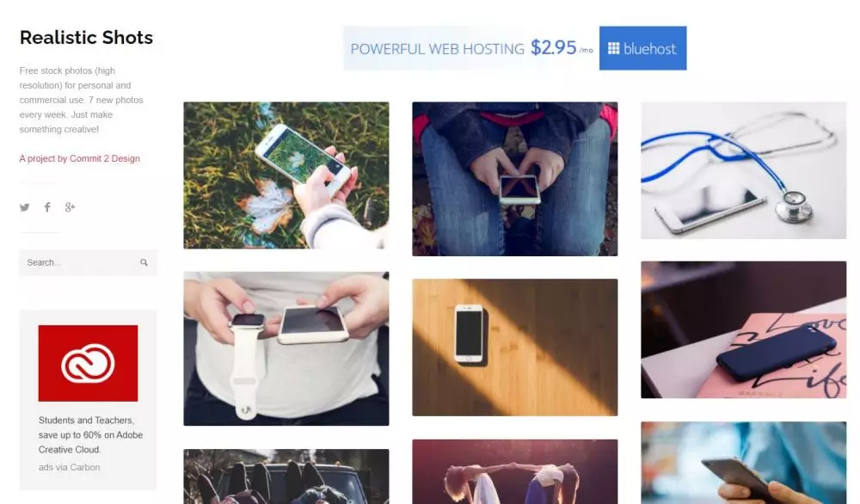This screenshot has width=860, height=504.
Task: Click the ads via Carbon link
Action: pyautogui.click(x=69, y=467)
